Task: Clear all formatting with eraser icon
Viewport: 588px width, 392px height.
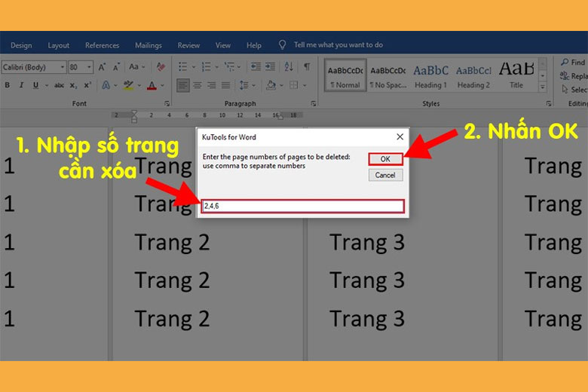Action: pos(161,67)
